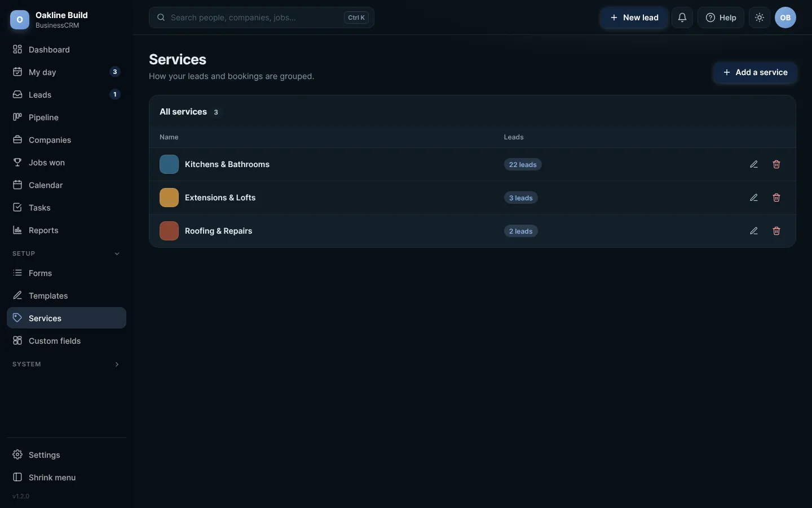This screenshot has width=812, height=508.
Task: Select the Services sidebar item
Action: 67,318
